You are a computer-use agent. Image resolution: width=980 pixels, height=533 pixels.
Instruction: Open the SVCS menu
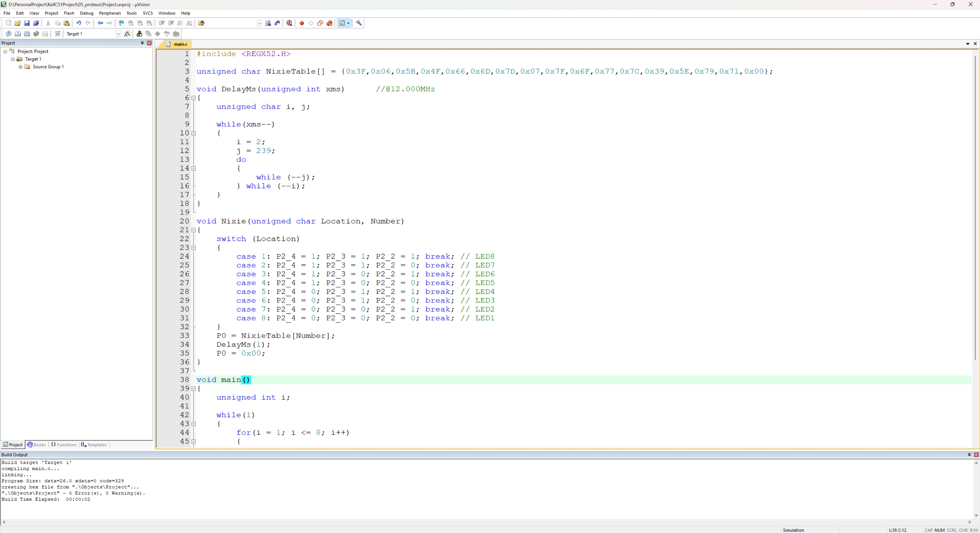148,13
